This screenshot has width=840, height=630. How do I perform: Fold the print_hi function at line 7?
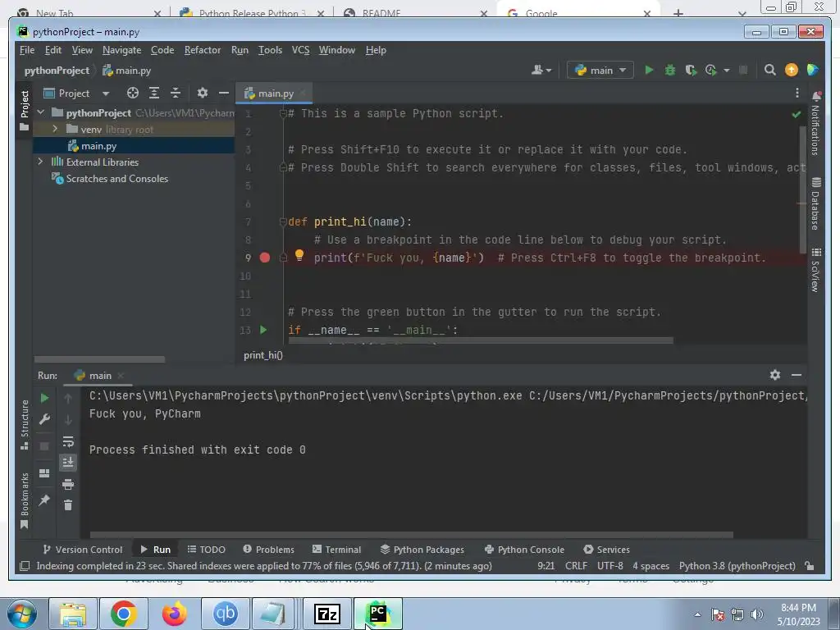click(x=283, y=221)
